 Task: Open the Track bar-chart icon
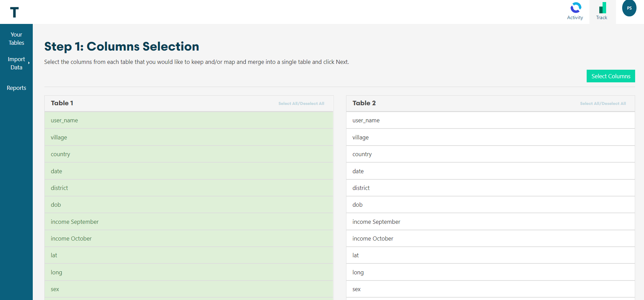[x=602, y=8]
